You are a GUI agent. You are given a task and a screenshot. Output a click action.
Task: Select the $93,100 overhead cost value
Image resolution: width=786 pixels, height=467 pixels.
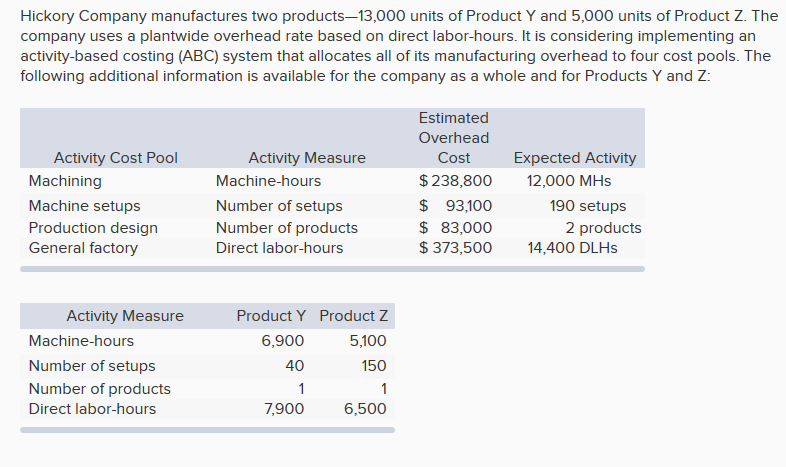(x=455, y=206)
